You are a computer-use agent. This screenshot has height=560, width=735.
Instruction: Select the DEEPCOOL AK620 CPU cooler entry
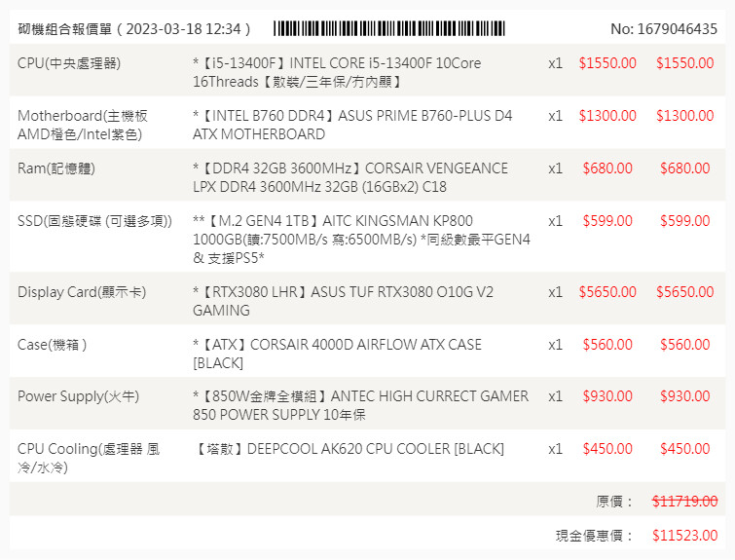click(349, 449)
